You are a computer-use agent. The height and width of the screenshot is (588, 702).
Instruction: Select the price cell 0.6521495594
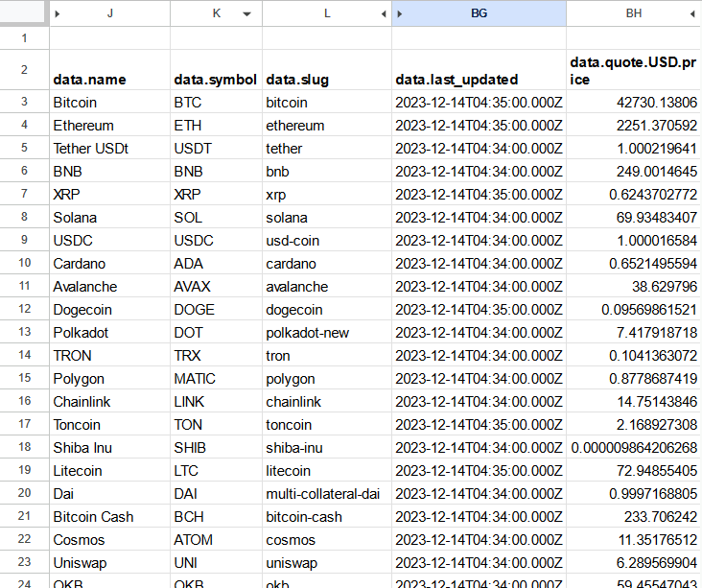[634, 264]
